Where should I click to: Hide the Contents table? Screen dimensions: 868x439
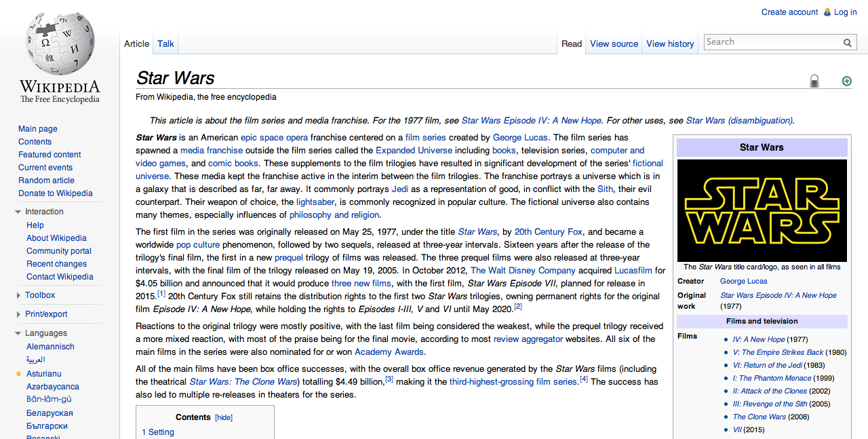[224, 417]
